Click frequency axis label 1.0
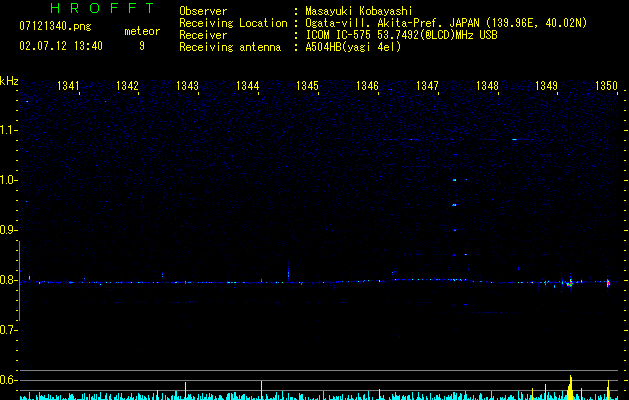The height and width of the screenshot is (400, 629). tap(8, 180)
